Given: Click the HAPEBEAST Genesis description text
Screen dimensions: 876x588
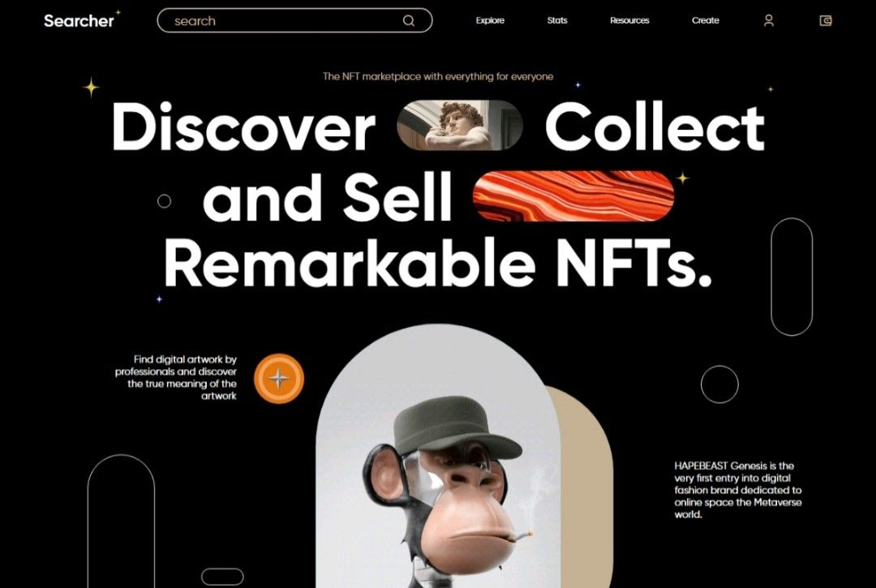Looking at the screenshot, I should [x=737, y=491].
